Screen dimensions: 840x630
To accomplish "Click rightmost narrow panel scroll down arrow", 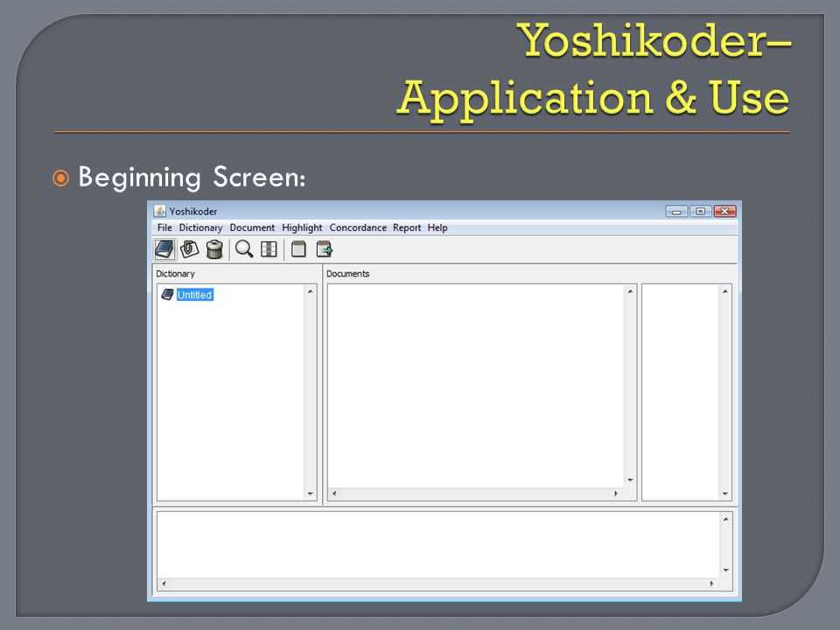I will click(x=724, y=493).
